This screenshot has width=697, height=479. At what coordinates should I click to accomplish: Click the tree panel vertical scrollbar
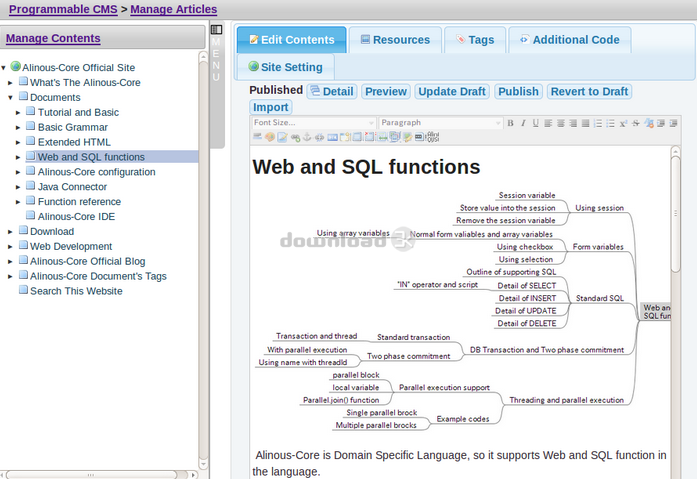click(203, 260)
